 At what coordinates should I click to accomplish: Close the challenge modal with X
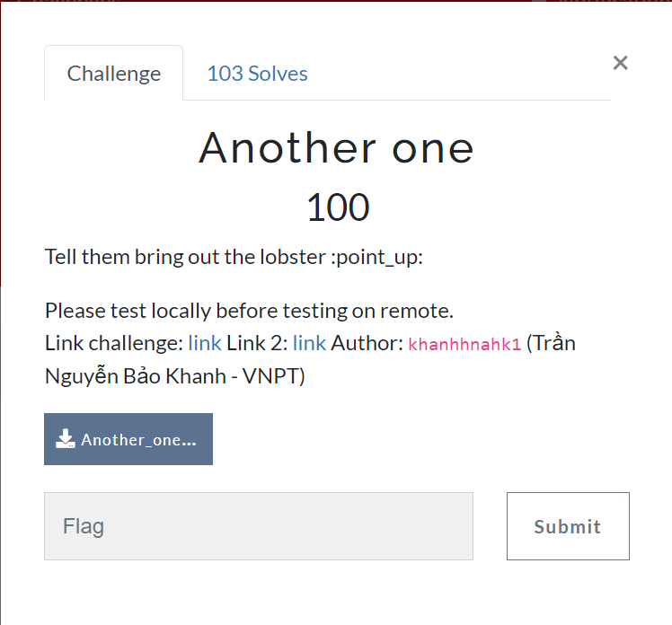[620, 63]
